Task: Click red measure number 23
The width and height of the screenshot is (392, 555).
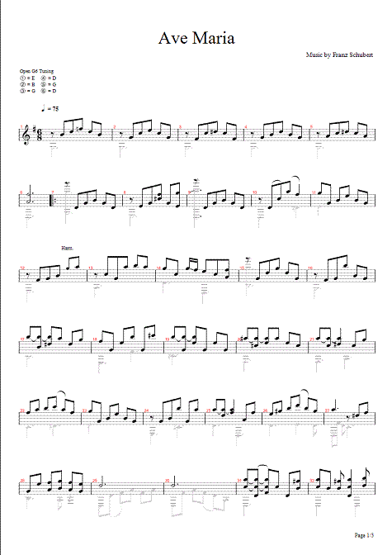Action: 84,410
